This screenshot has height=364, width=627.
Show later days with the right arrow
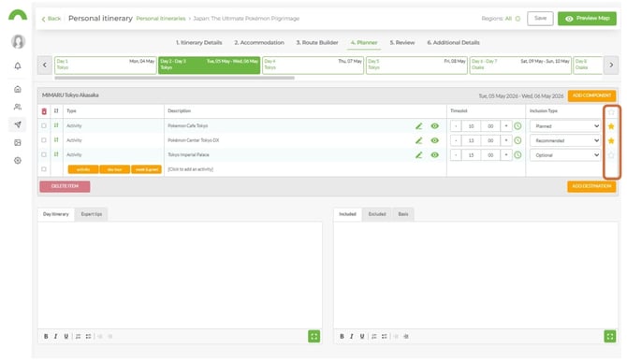click(x=611, y=65)
